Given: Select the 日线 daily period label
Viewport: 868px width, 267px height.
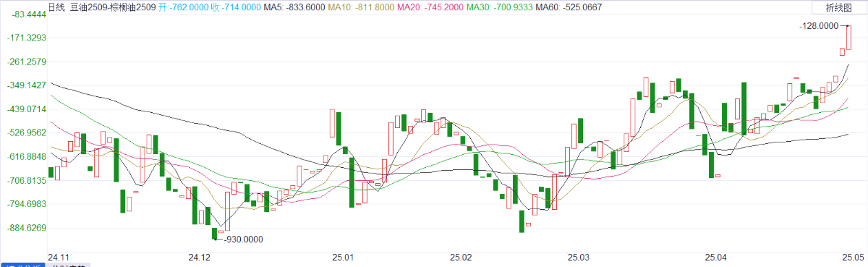Looking at the screenshot, I should pos(56,8).
